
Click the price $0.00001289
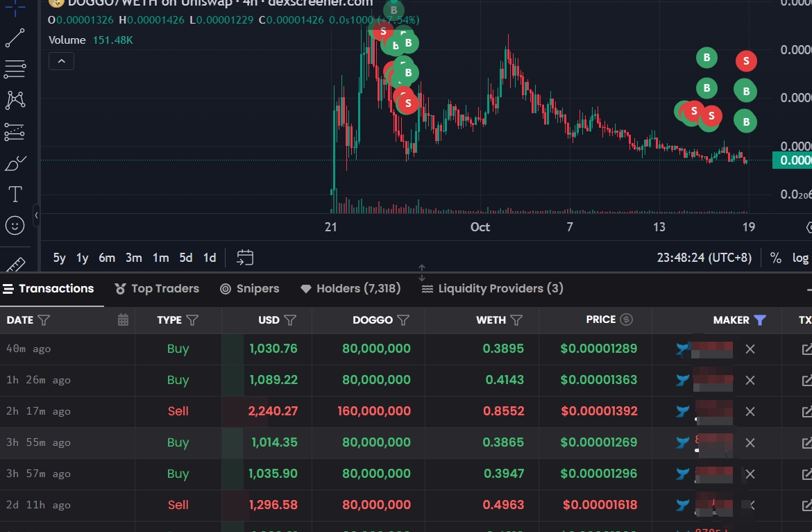pyautogui.click(x=599, y=349)
